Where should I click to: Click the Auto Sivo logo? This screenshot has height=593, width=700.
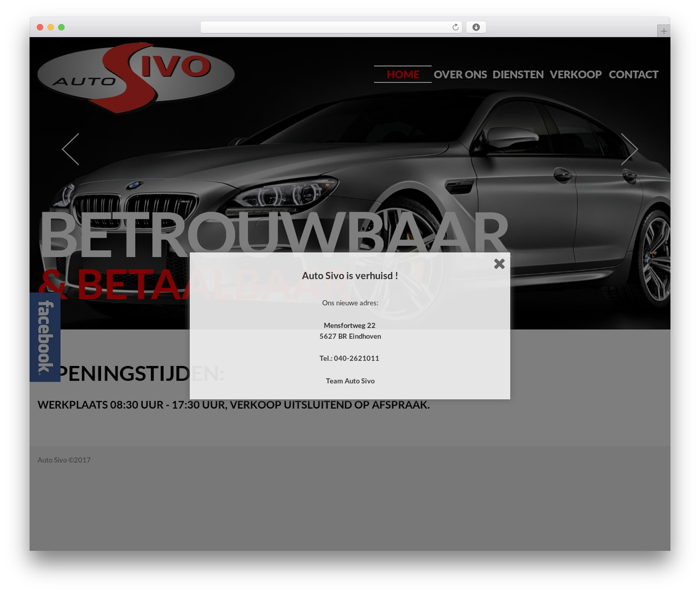136,77
